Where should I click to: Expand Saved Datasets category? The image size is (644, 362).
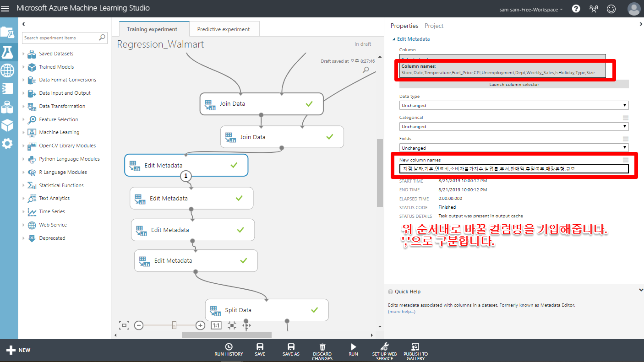(x=23, y=54)
